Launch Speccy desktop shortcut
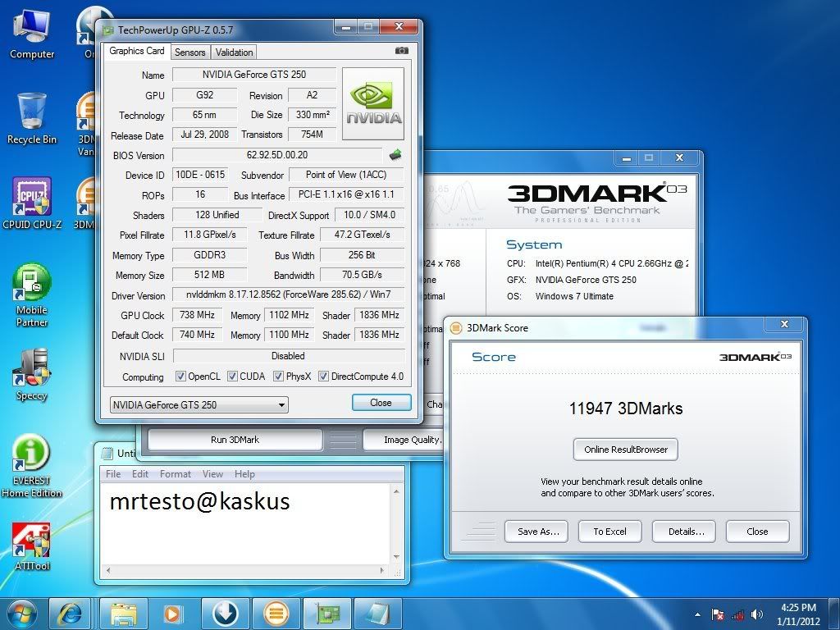840x630 pixels. click(x=32, y=375)
